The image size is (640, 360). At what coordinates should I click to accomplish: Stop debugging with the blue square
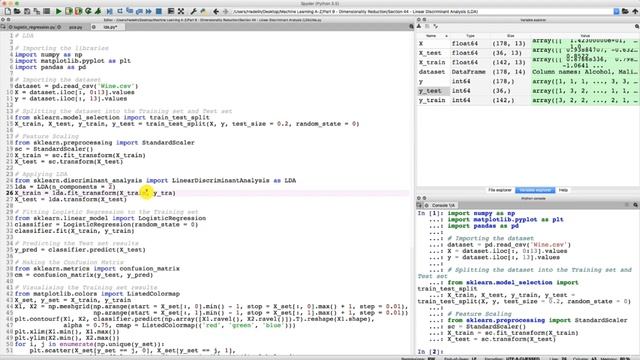[159, 11]
